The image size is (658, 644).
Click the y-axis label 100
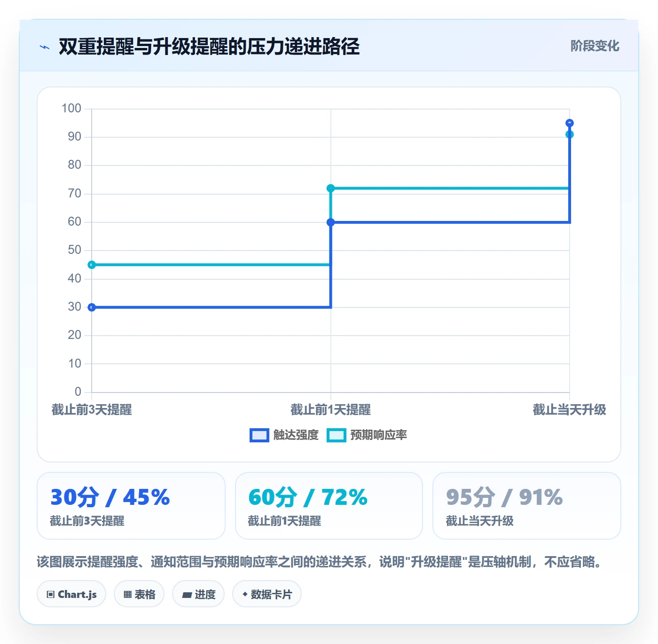click(x=71, y=109)
